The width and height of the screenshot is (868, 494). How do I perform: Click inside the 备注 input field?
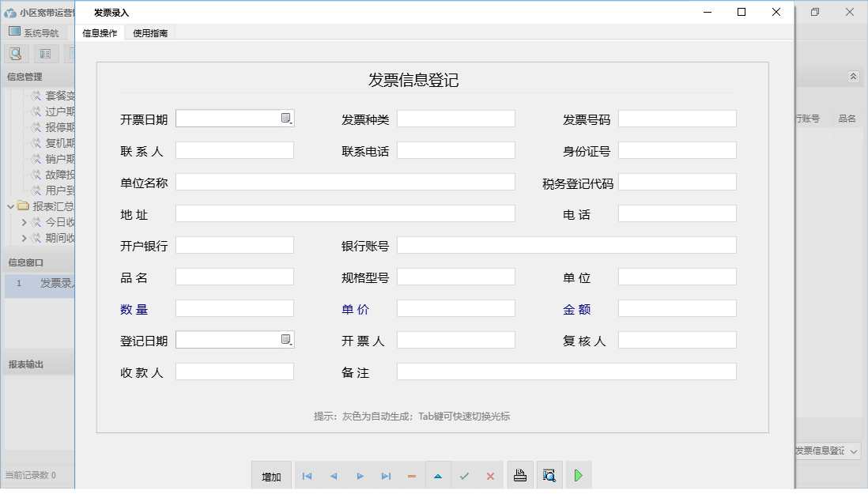tap(565, 371)
